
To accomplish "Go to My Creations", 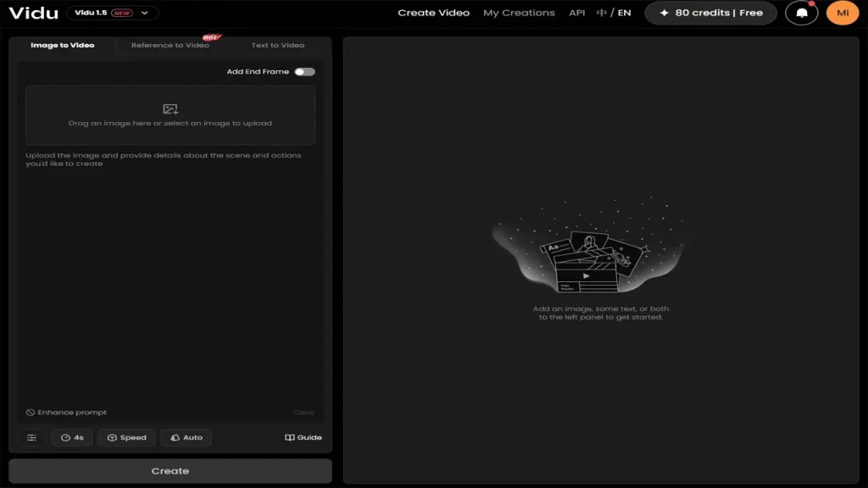I will (x=519, y=13).
